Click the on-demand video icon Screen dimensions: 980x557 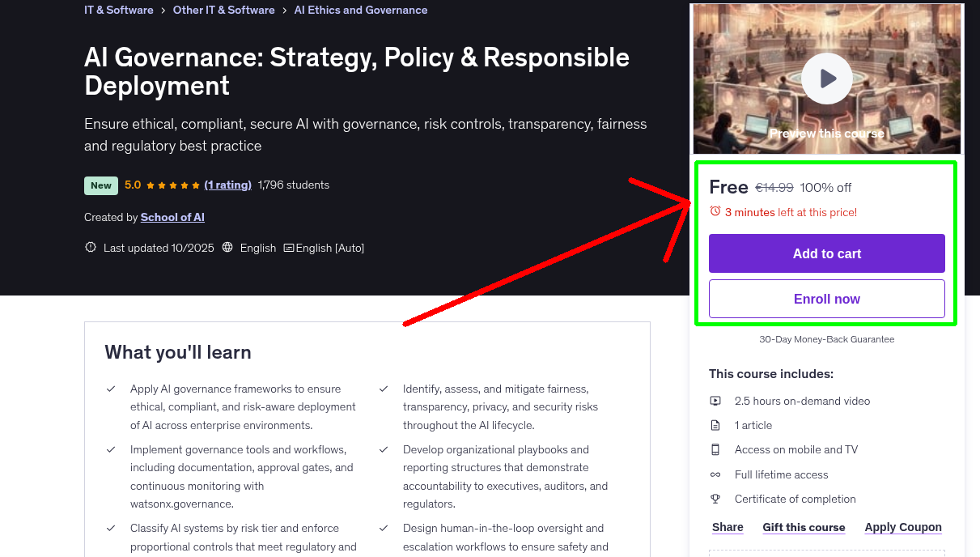pos(715,400)
